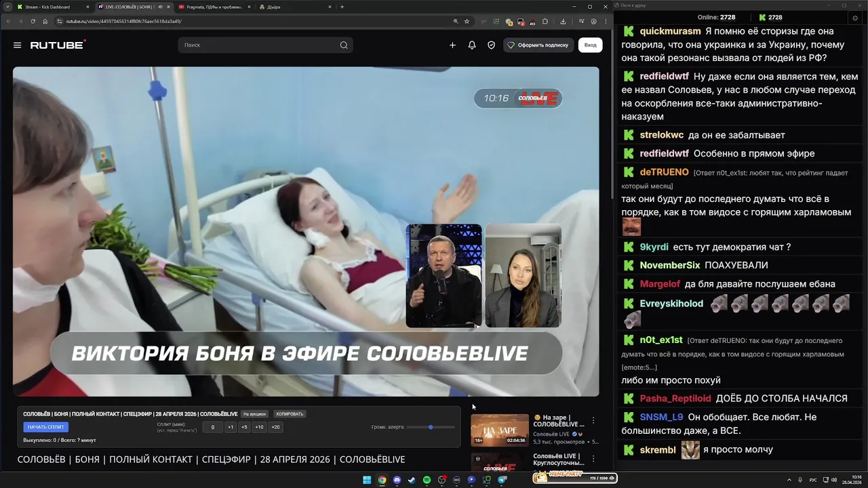Screen dimensions: 868x488
Task: Switch to the Pragmata YouTube tab
Action: pos(214,7)
